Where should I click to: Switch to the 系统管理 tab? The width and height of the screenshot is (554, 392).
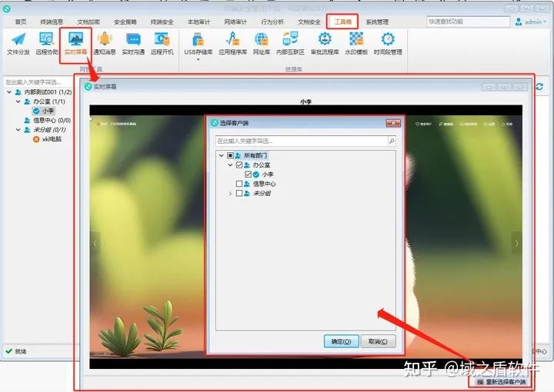click(377, 22)
